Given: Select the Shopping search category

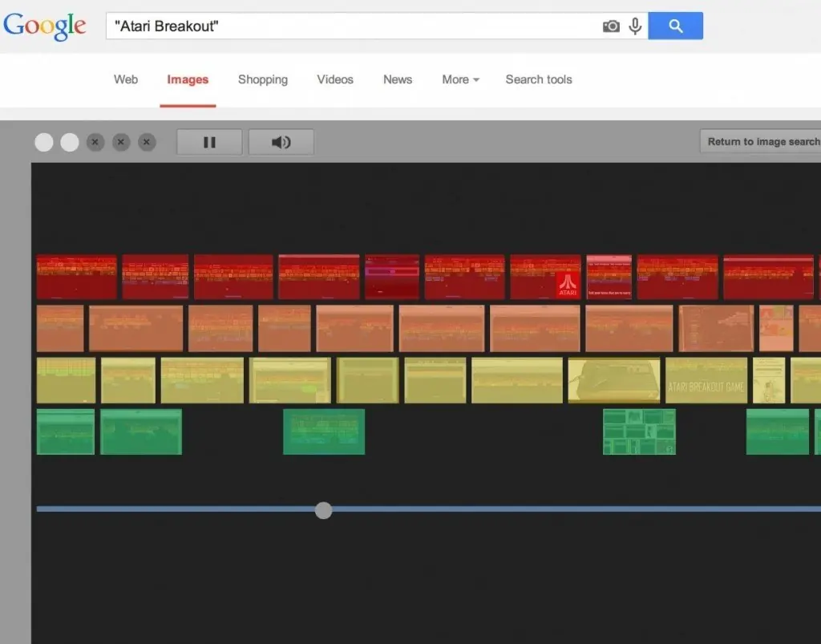Looking at the screenshot, I should coord(262,79).
